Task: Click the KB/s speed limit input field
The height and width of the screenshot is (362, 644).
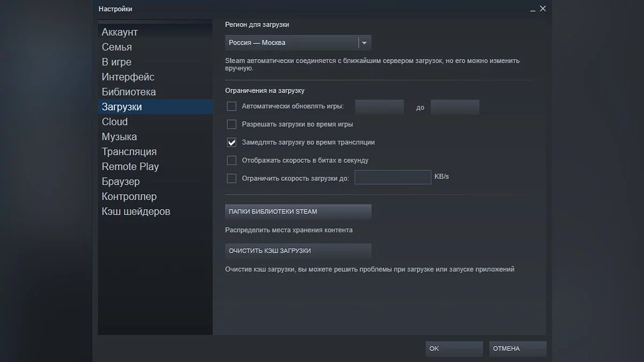Action: (x=392, y=178)
